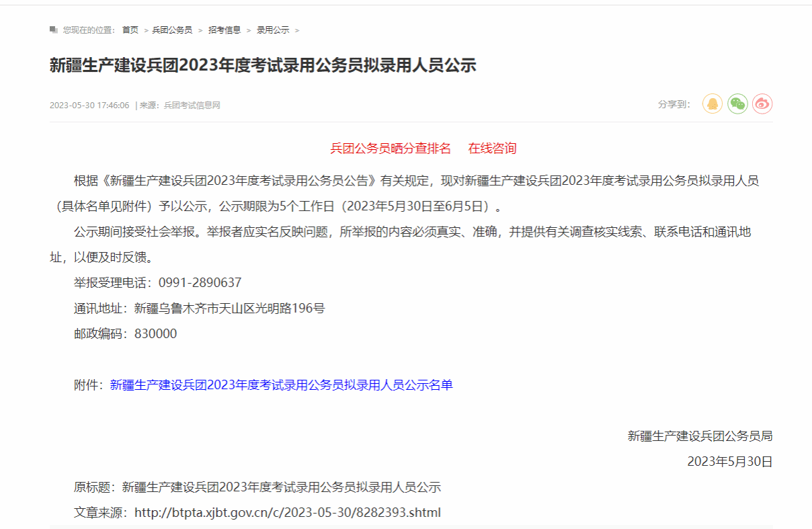Screen dimensions: 812x529
Task: Open the red 兵团公务员晒分查排名 link
Action: click(391, 149)
